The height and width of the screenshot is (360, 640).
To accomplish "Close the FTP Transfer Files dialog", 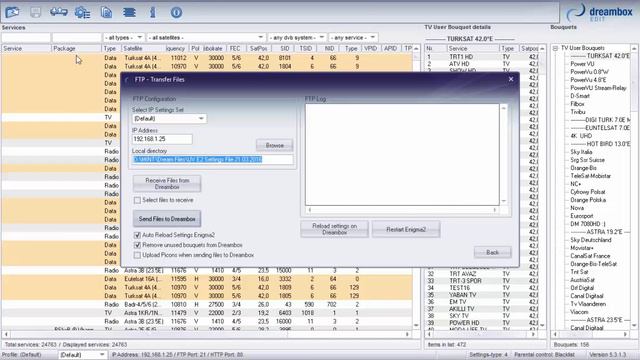I will (511, 79).
